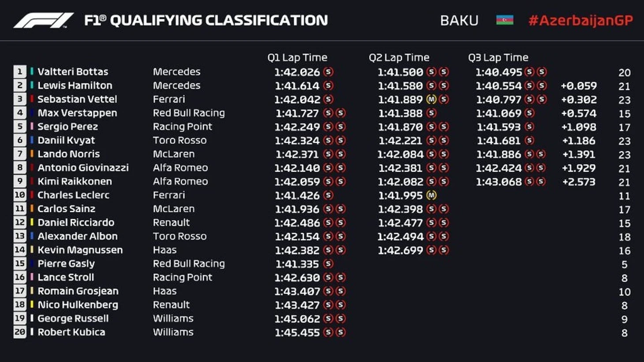Open the #AzerbaijanGP hashtag
The image size is (644, 362).
(580, 20)
